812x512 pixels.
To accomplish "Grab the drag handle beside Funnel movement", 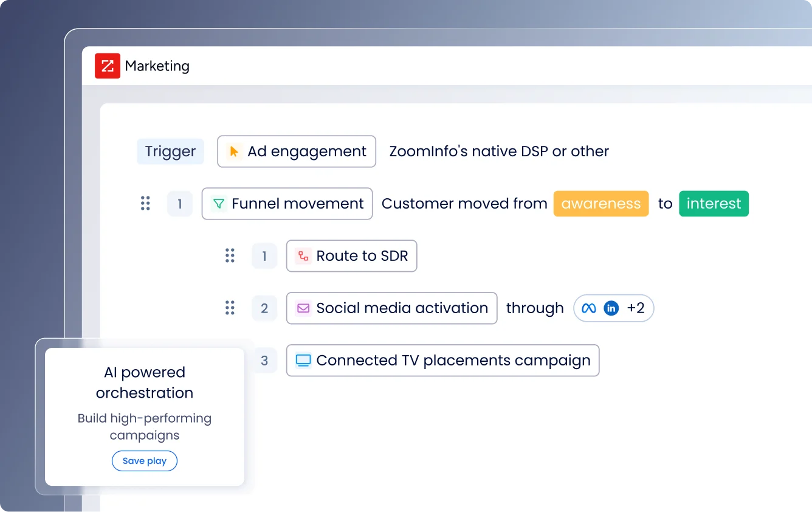I will 145,203.
